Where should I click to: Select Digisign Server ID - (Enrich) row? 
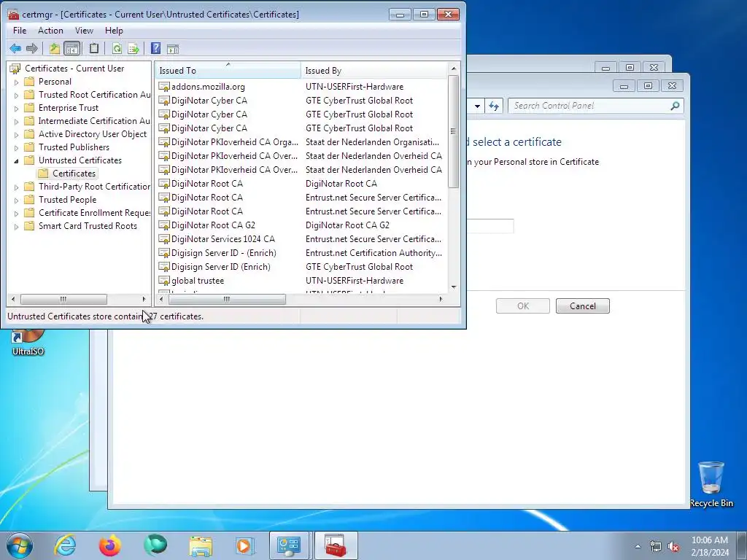tap(302, 253)
